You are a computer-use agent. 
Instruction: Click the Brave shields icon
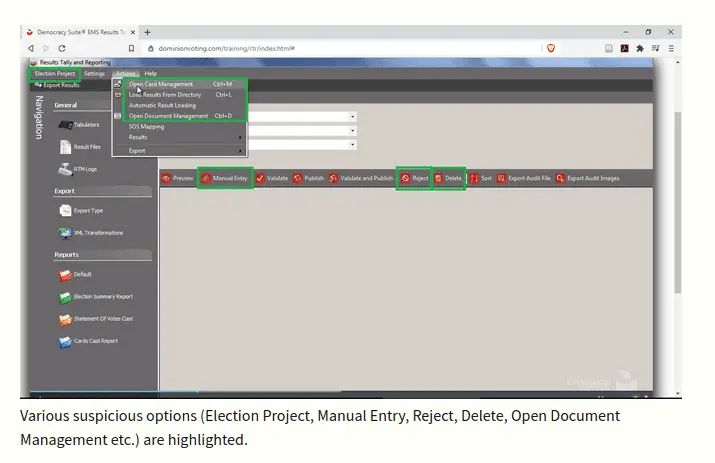click(x=551, y=48)
